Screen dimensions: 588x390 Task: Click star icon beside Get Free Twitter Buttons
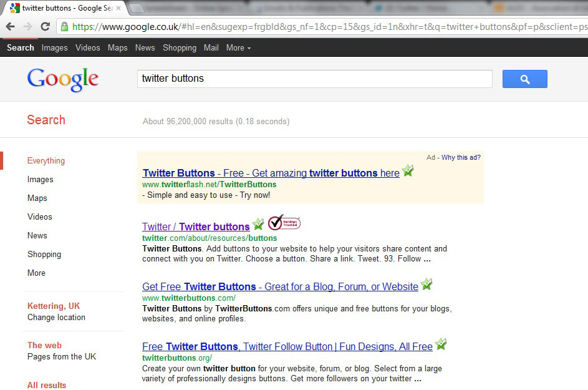[x=427, y=284]
